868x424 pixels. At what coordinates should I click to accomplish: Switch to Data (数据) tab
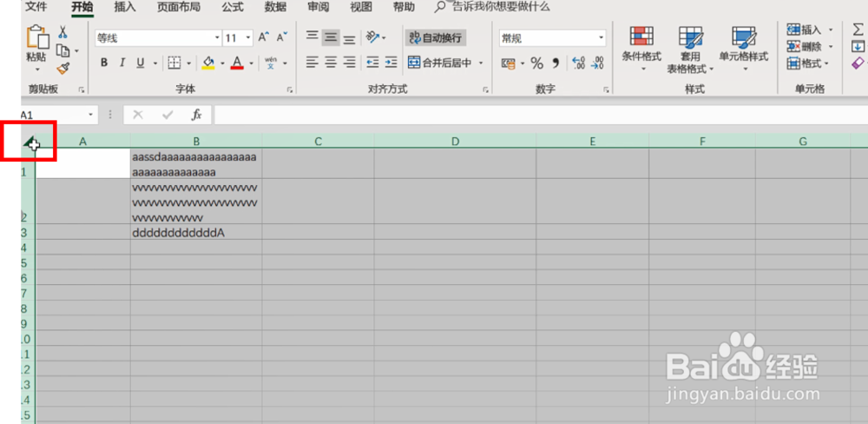click(x=275, y=7)
